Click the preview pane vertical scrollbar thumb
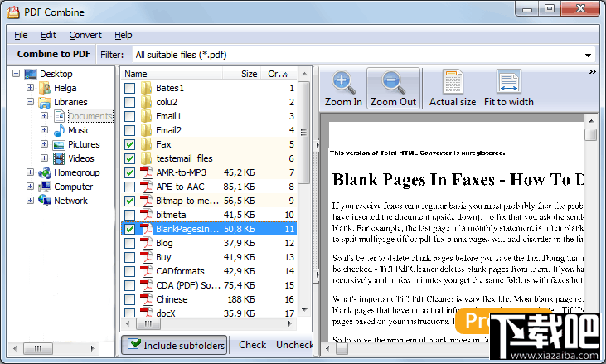The image size is (606, 364). coord(590,135)
